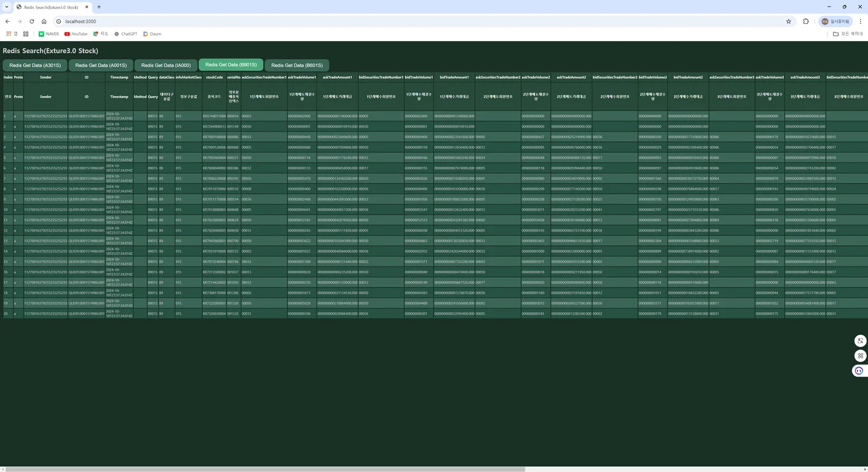Screen dimensions: 868x472
Task: Click serial number 001149 in row 2
Action: tap(233, 126)
